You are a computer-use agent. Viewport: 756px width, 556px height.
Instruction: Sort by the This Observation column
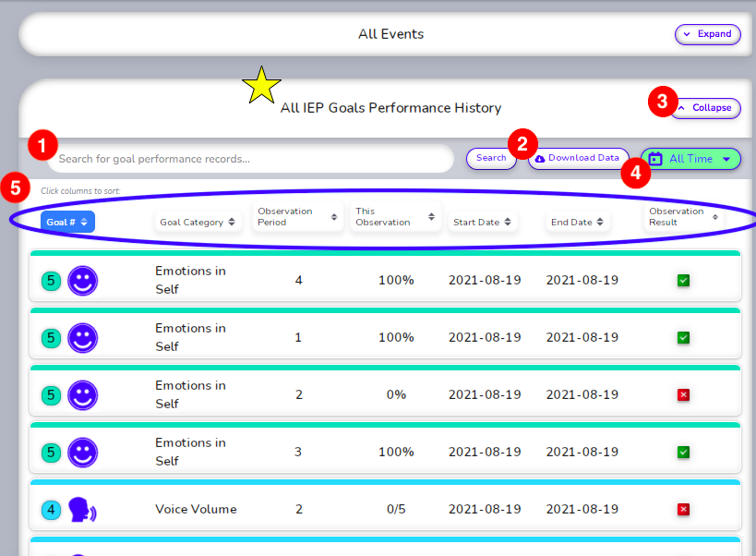(395, 217)
